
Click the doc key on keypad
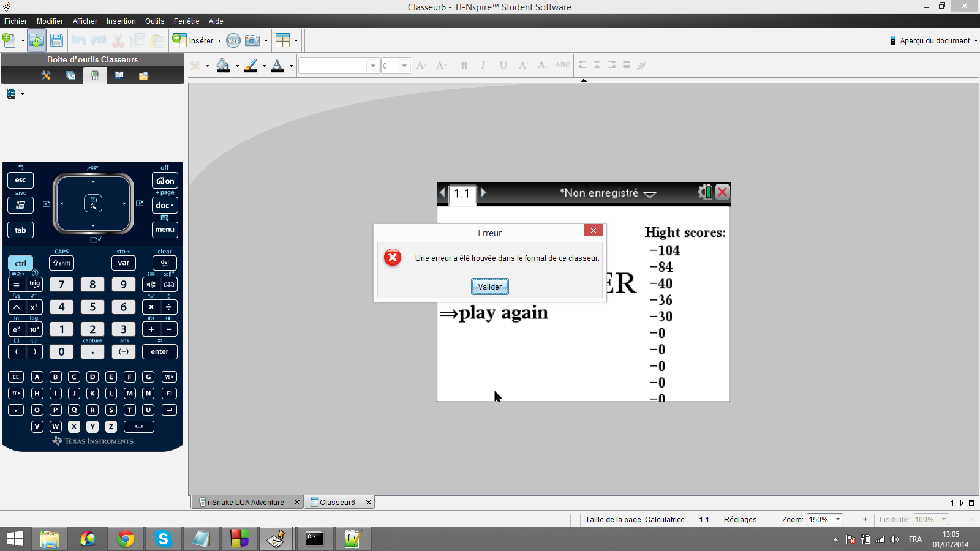(165, 205)
